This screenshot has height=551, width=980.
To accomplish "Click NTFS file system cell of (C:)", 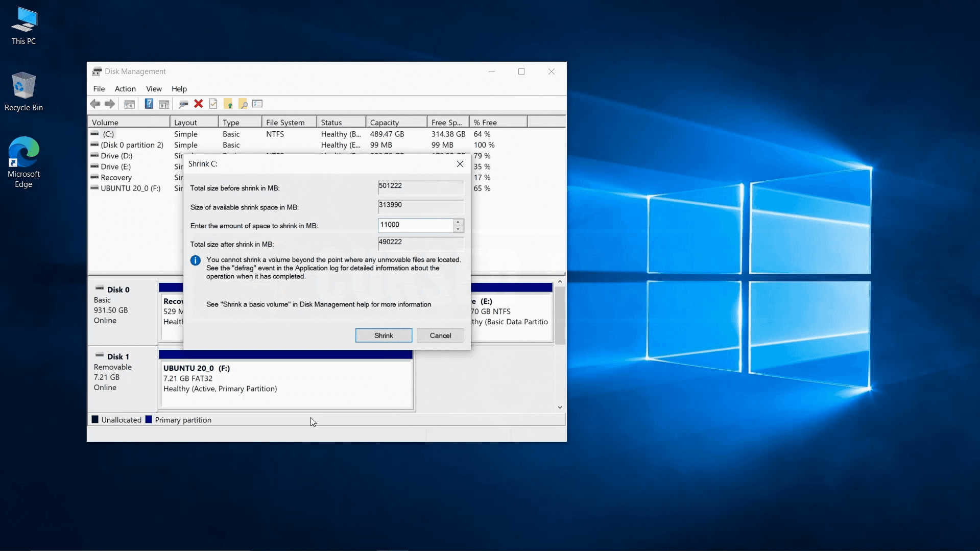I will click(x=275, y=134).
